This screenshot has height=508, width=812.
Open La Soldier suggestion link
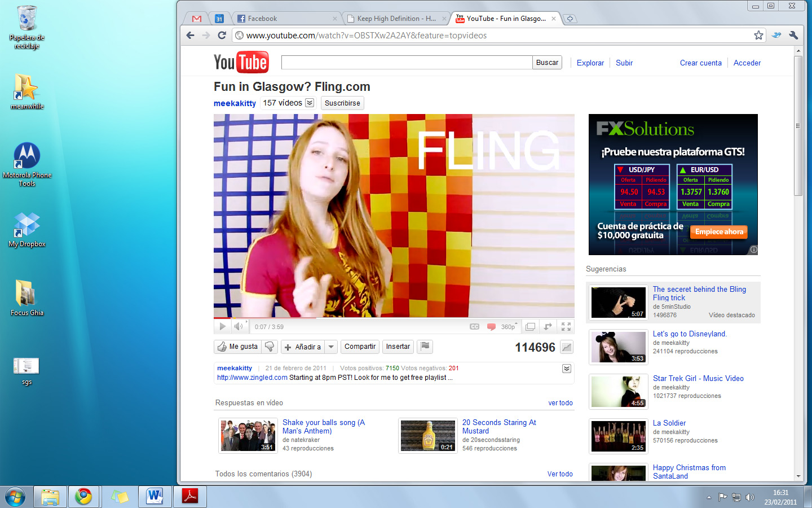coord(669,423)
